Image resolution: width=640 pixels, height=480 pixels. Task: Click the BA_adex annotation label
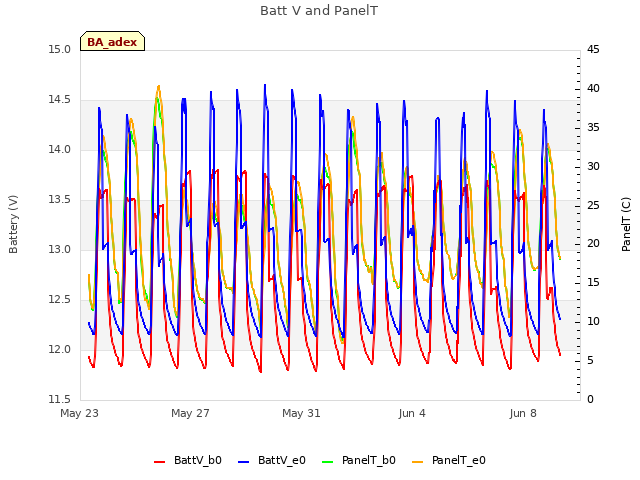(112, 42)
